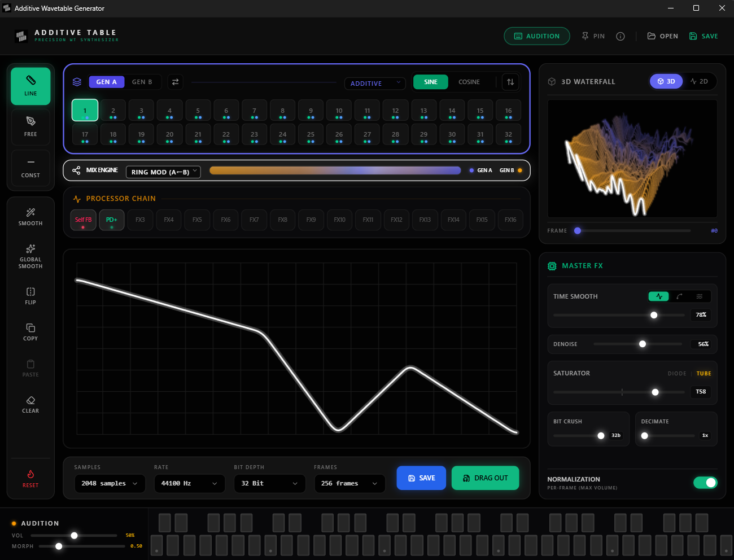Screen dimensions: 734x560
Task: Click the FLIP tool icon
Action: pos(30,291)
